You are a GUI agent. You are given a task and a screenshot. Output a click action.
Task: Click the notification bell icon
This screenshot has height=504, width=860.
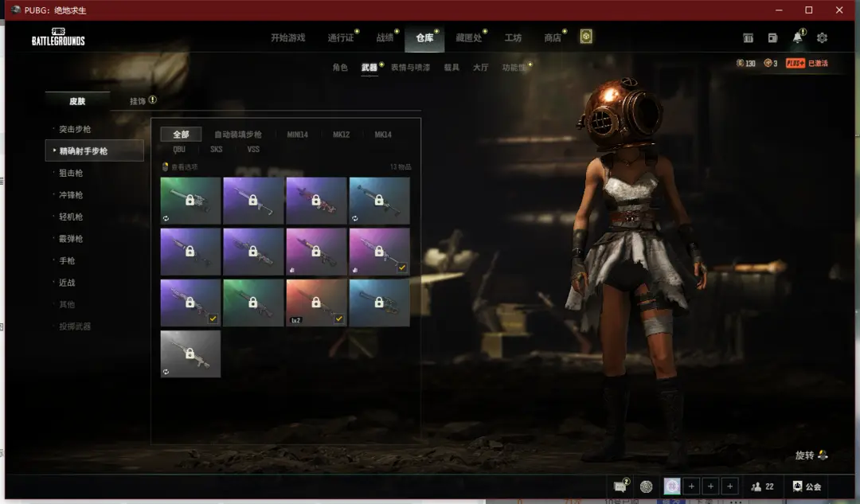click(797, 38)
